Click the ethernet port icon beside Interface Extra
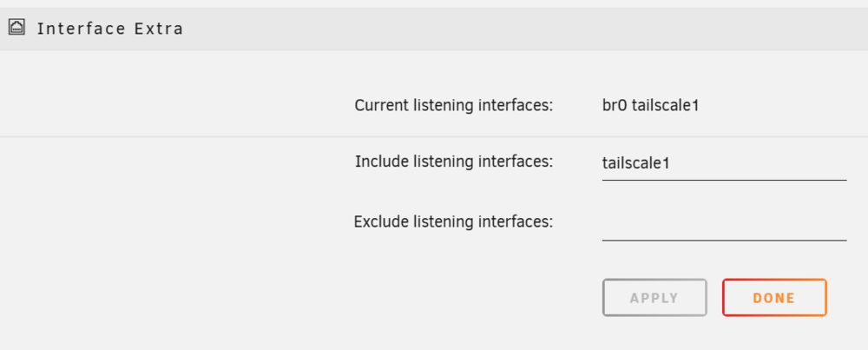 point(16,27)
